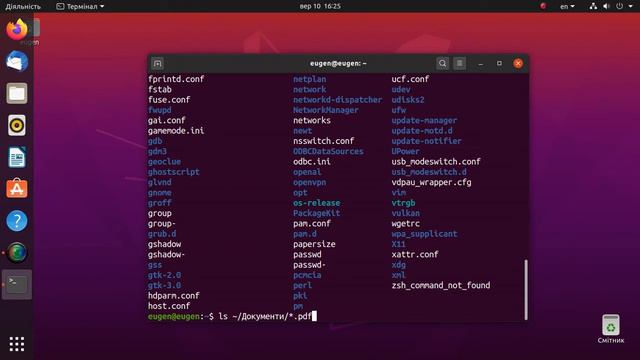Click the odbc.ini entry
The width and height of the screenshot is (640, 360).
312,162
